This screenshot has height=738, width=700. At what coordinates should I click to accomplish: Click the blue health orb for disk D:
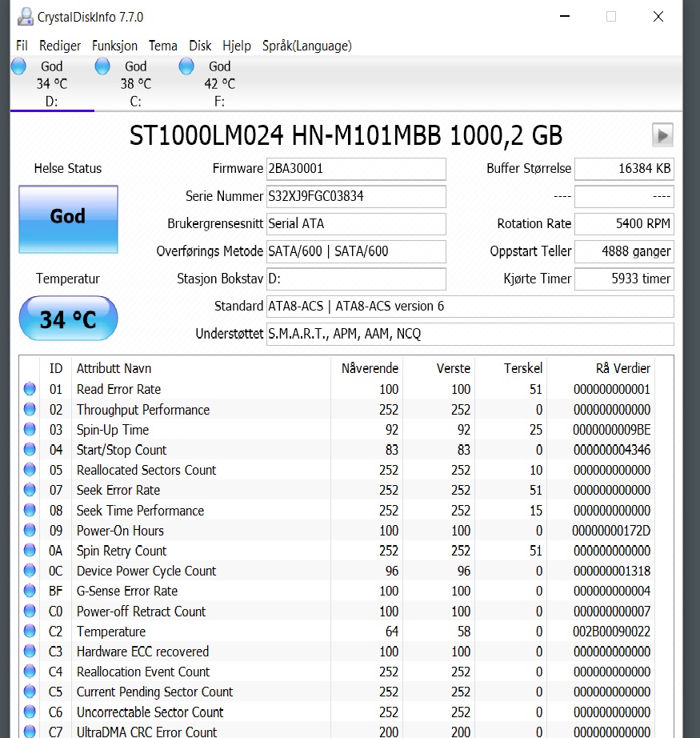19,66
